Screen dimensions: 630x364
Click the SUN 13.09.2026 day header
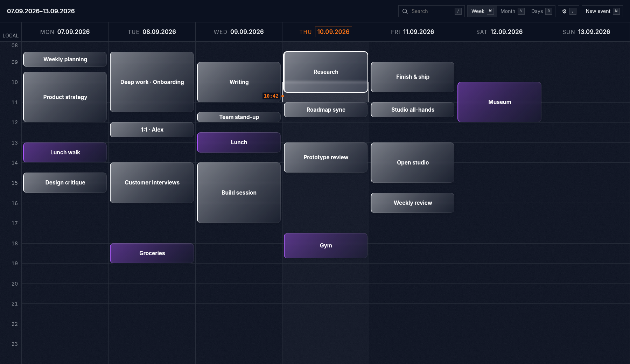[586, 32]
